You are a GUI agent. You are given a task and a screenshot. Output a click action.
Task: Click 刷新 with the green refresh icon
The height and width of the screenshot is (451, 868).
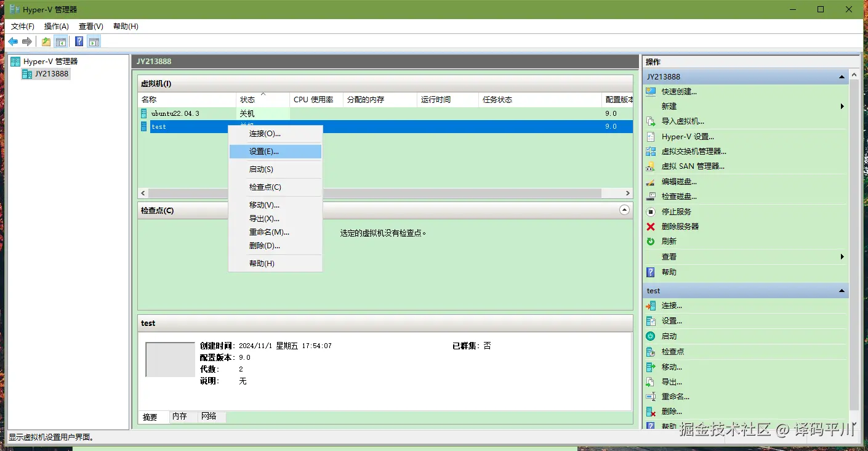[x=669, y=241]
